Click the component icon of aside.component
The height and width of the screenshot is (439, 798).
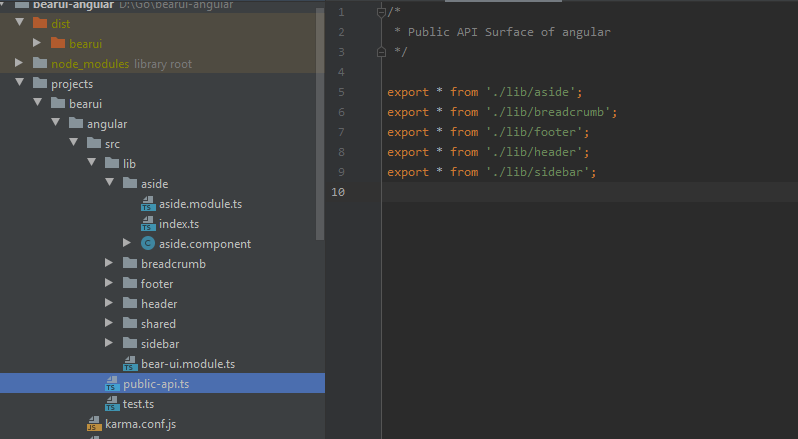tap(148, 243)
